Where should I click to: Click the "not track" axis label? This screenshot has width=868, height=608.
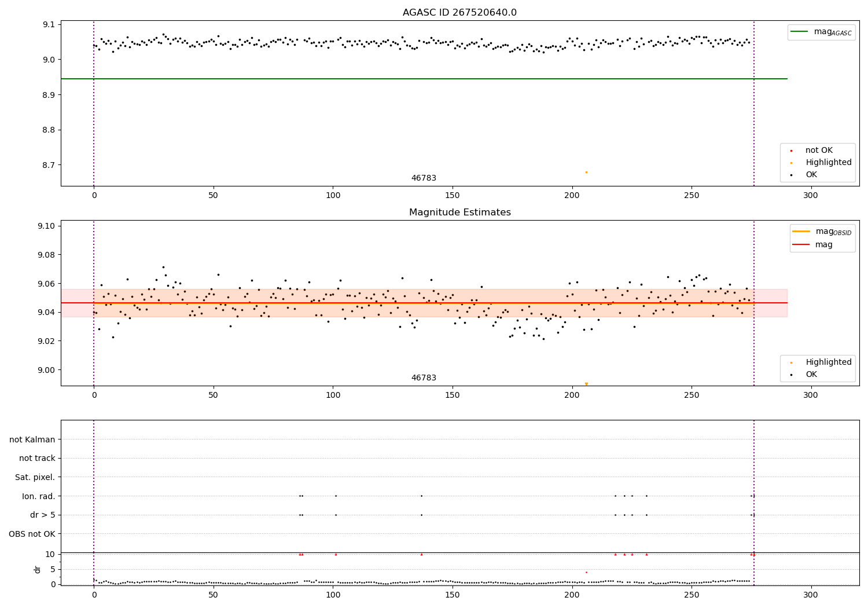37,458
